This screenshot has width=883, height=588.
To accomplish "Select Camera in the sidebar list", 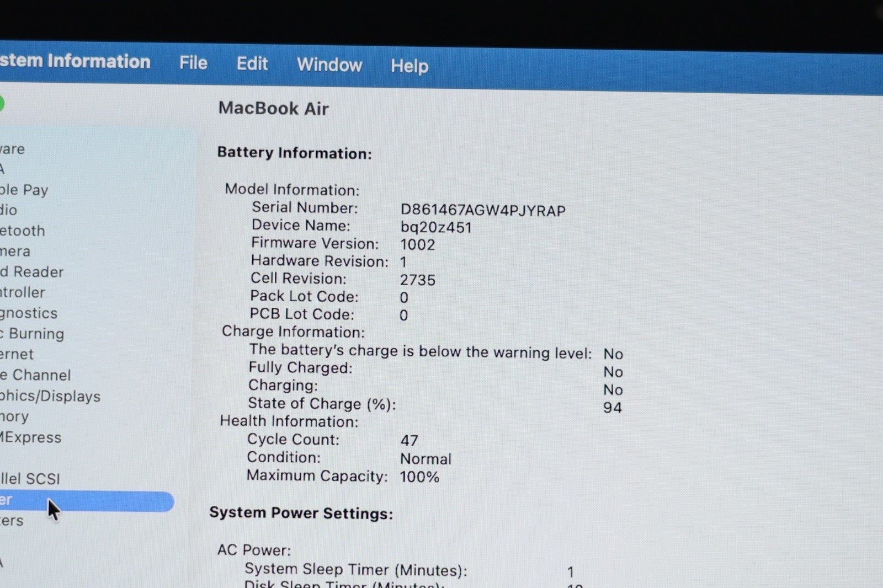I will pyautogui.click(x=15, y=252).
